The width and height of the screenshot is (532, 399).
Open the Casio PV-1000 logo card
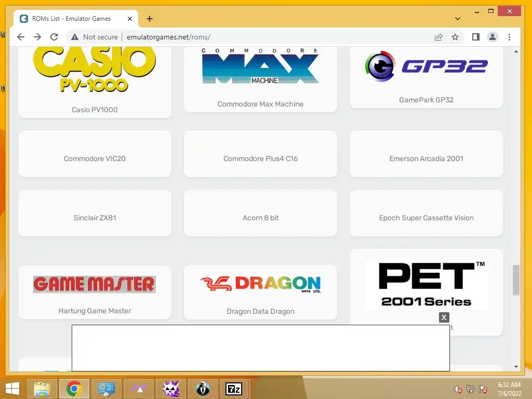point(95,70)
